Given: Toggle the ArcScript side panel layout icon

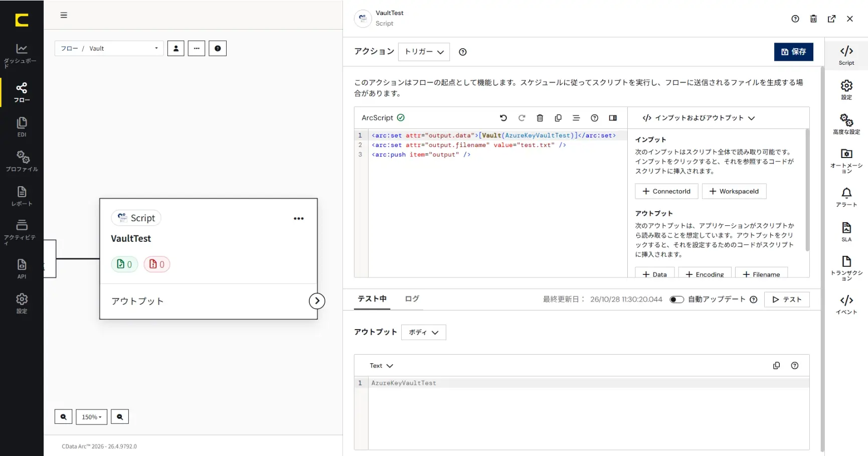Looking at the screenshot, I should tap(613, 118).
